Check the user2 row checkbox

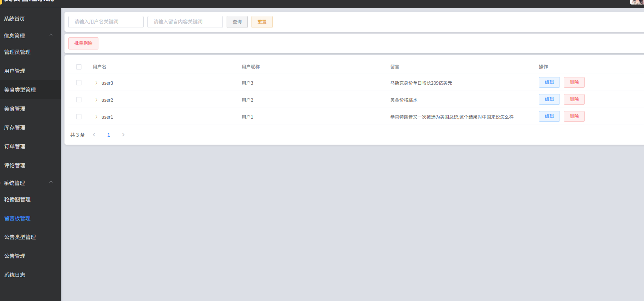point(79,100)
